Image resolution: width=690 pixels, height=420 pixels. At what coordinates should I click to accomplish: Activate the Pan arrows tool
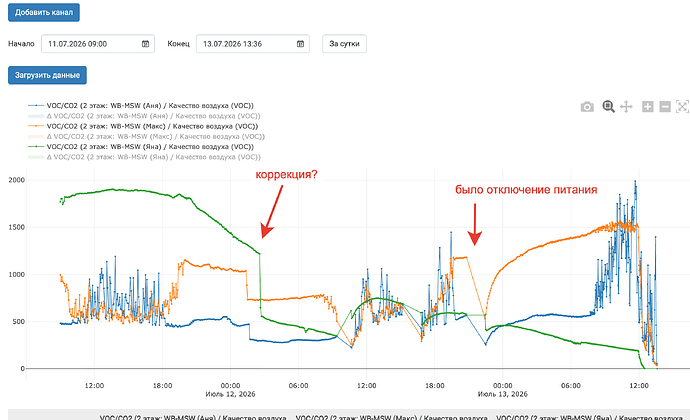pos(626,107)
